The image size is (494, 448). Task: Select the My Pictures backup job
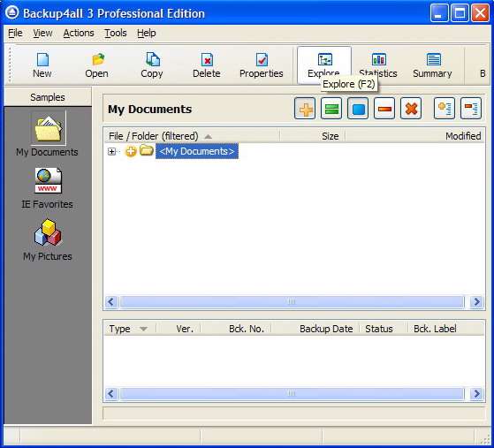pos(47,240)
